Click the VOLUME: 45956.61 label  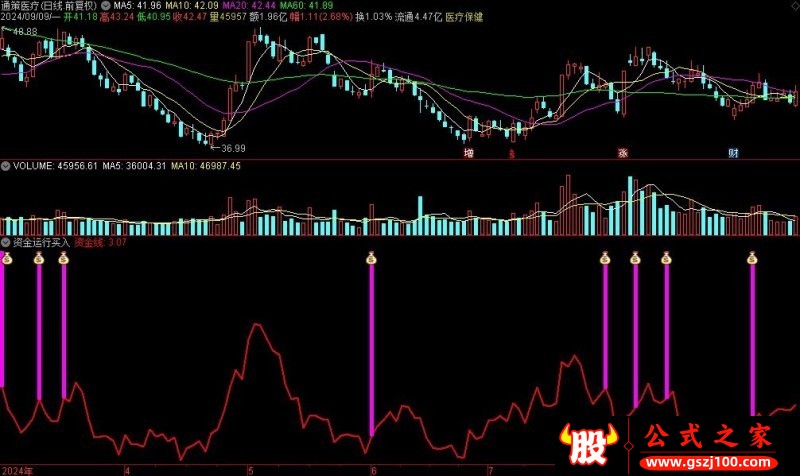point(55,166)
